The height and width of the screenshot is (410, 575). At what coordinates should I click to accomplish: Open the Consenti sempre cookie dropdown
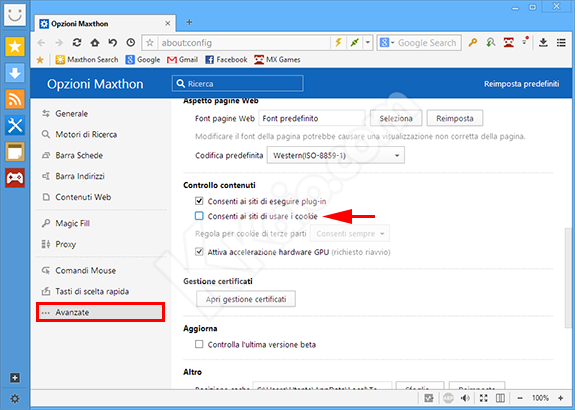coord(350,234)
